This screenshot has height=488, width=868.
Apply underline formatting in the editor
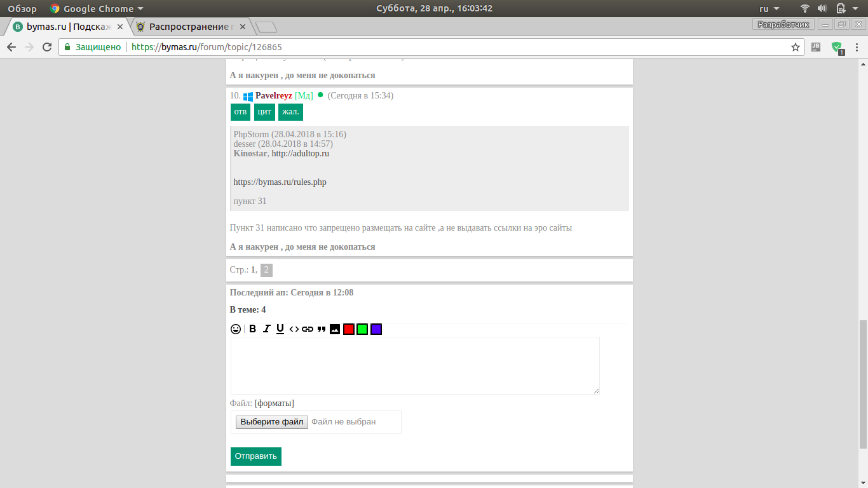pyautogui.click(x=280, y=329)
